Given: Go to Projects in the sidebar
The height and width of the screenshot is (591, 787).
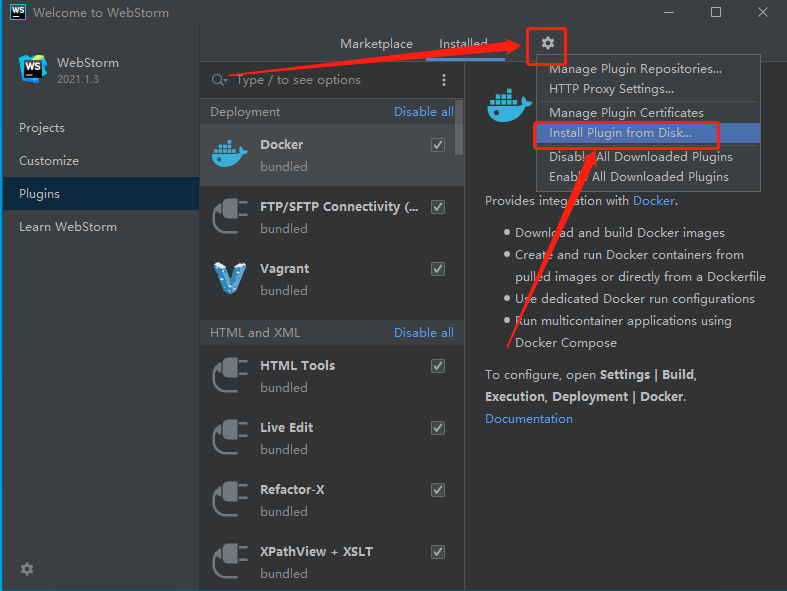Looking at the screenshot, I should [101, 128].
